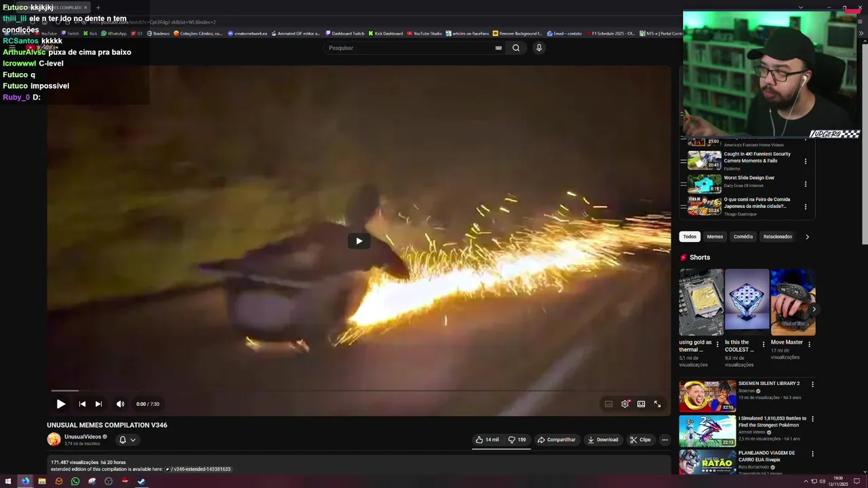
Task: Select the Memes filter chip
Action: coord(715,237)
